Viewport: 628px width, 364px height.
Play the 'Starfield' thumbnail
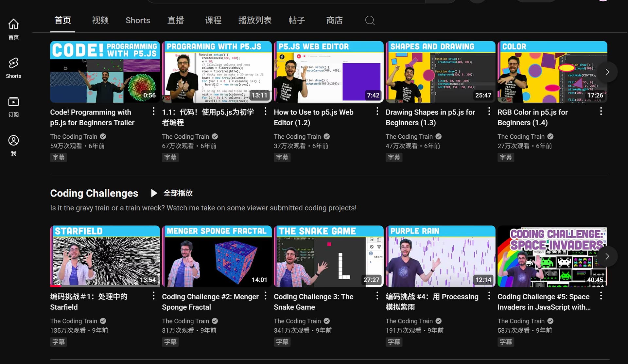[105, 256]
